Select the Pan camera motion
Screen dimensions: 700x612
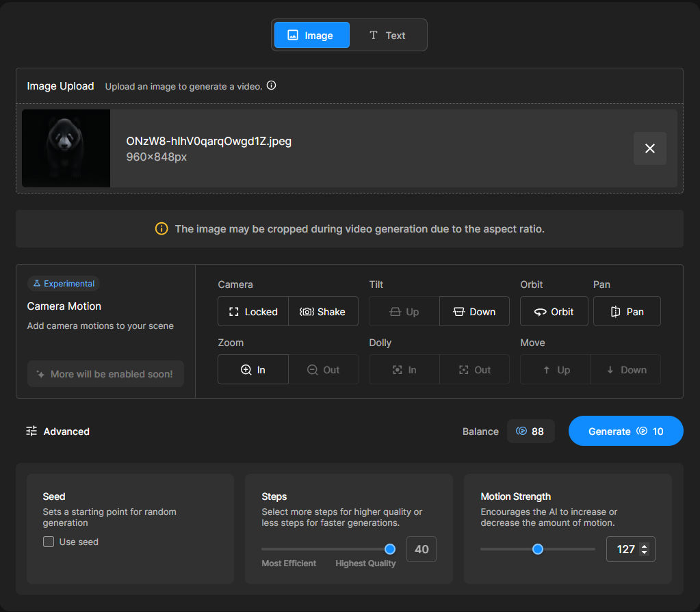tap(627, 312)
